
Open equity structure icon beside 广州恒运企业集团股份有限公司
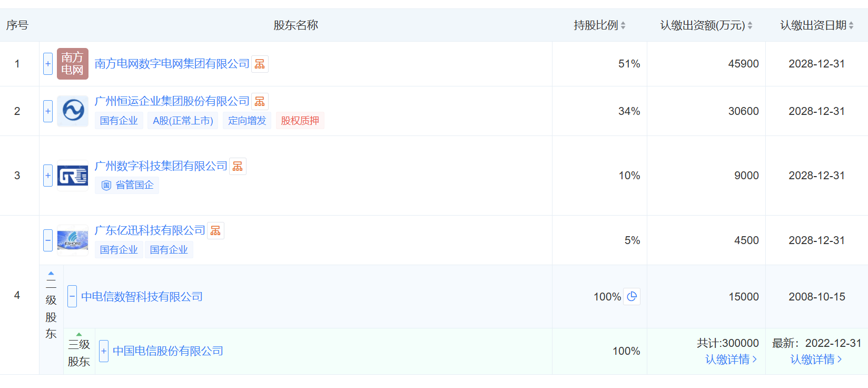click(x=260, y=101)
